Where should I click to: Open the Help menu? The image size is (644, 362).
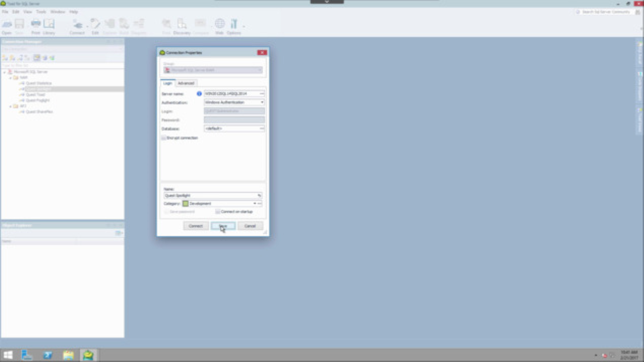[x=73, y=12]
